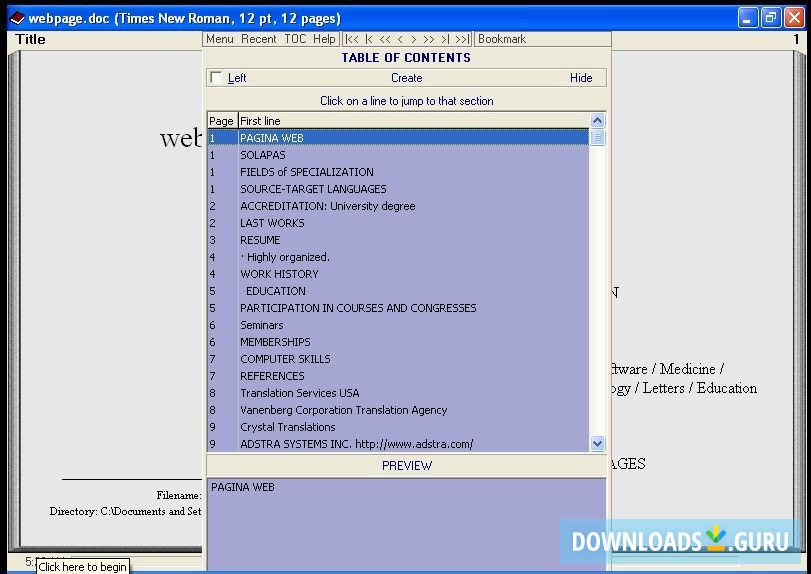The width and height of the screenshot is (811, 574).
Task: Click Create to build contents table
Action: click(407, 78)
